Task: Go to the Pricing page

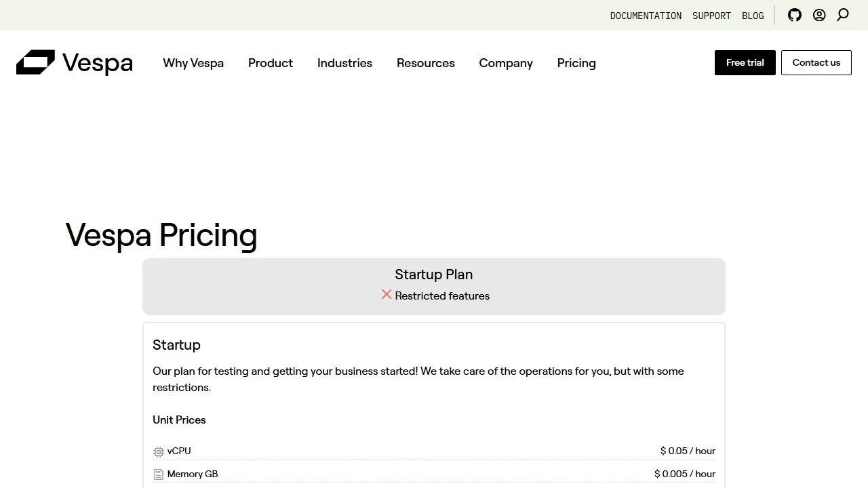Action: click(x=576, y=63)
